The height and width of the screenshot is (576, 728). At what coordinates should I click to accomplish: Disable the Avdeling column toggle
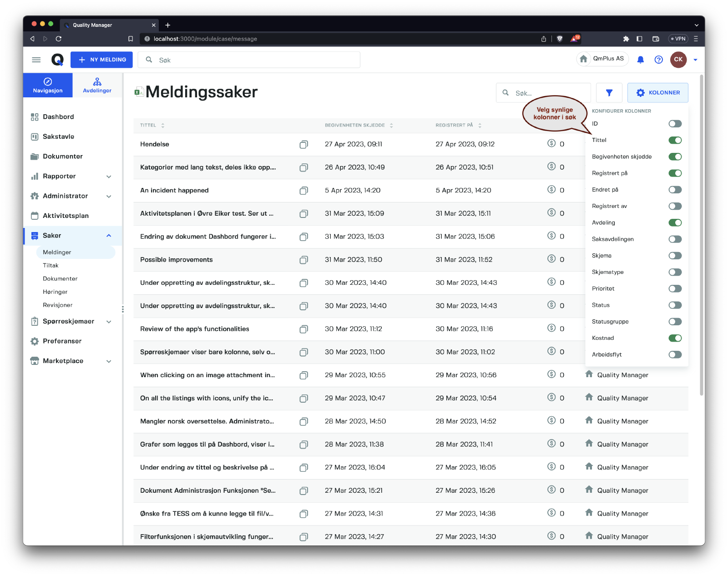[x=675, y=222]
